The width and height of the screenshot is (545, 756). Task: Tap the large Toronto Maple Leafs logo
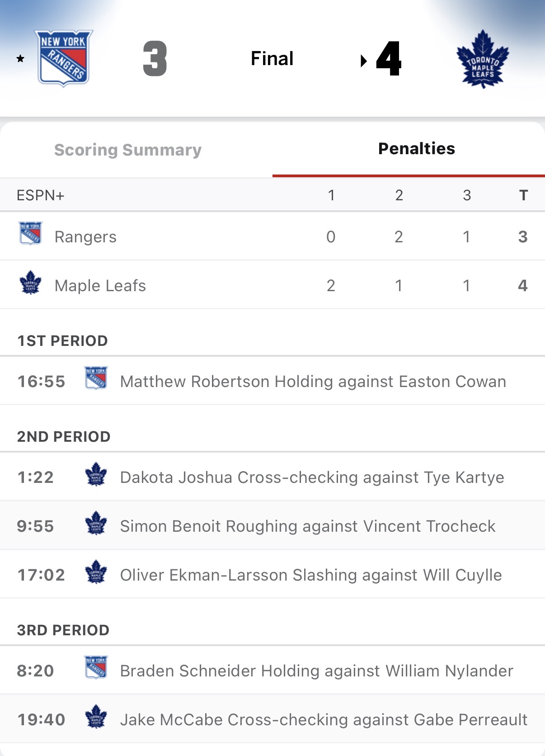tap(482, 59)
